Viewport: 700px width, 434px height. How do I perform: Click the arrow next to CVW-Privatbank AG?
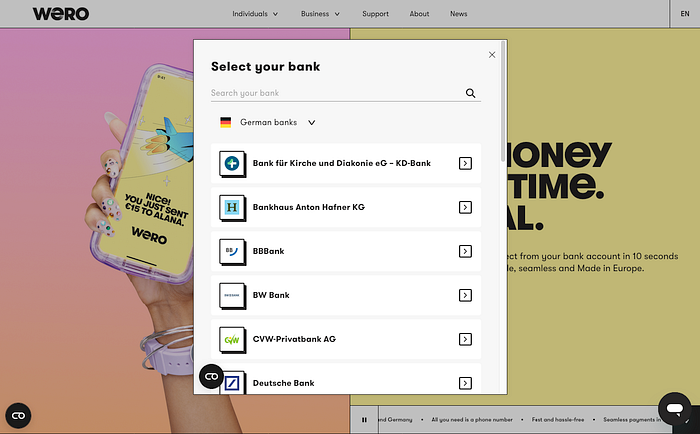(465, 339)
